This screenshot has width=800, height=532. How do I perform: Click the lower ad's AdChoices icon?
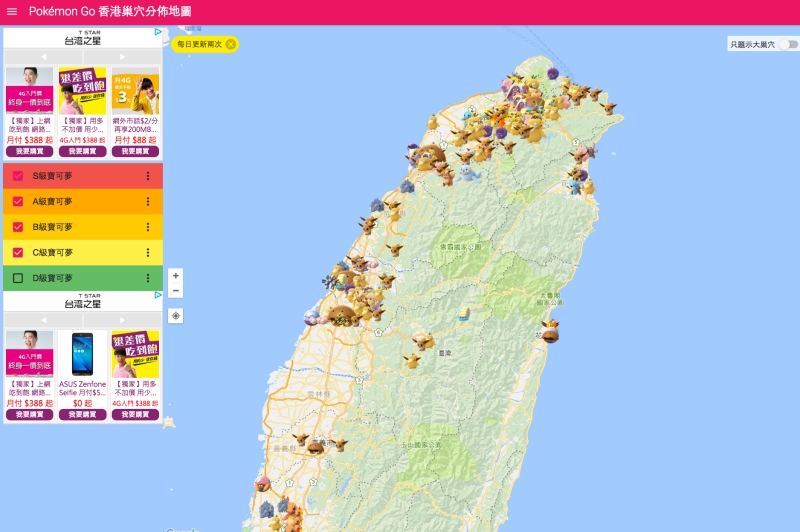tap(158, 295)
